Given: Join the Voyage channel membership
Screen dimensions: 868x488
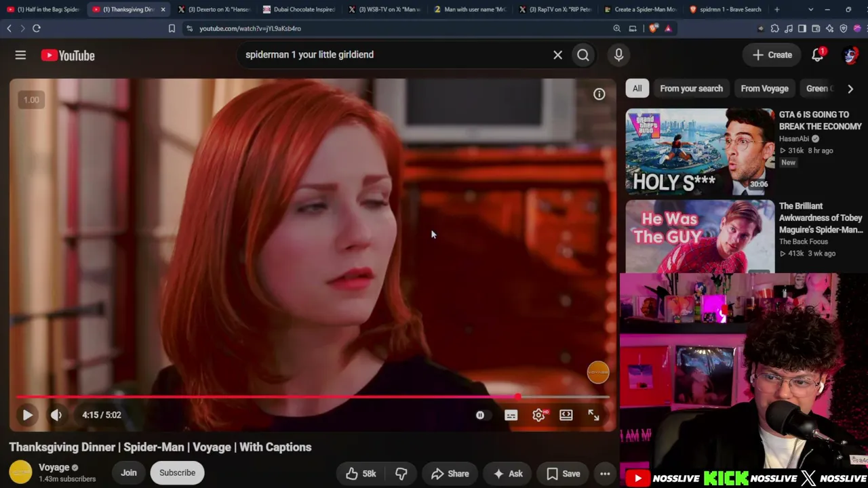Looking at the screenshot, I should pos(129,473).
